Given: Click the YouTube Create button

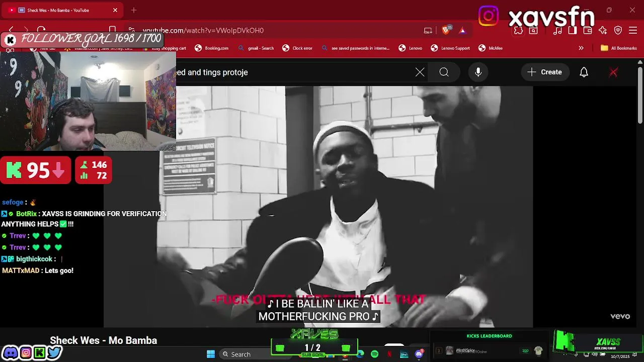Looking at the screenshot, I should pyautogui.click(x=544, y=72).
